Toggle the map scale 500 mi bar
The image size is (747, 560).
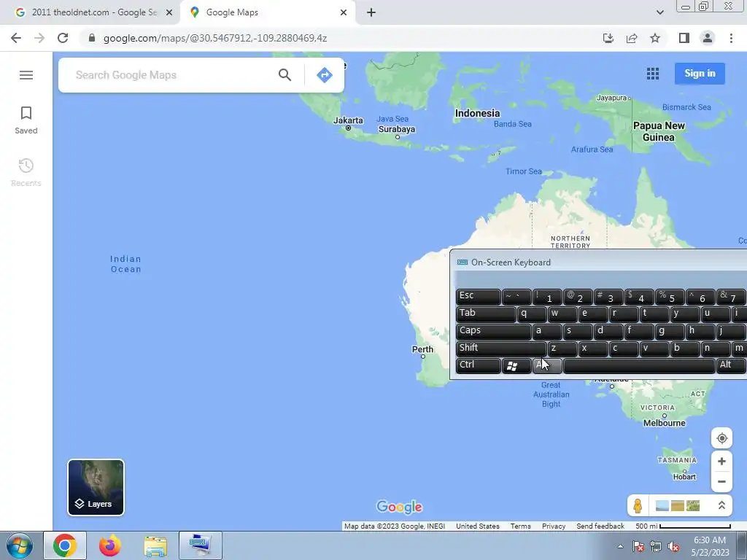(683, 526)
